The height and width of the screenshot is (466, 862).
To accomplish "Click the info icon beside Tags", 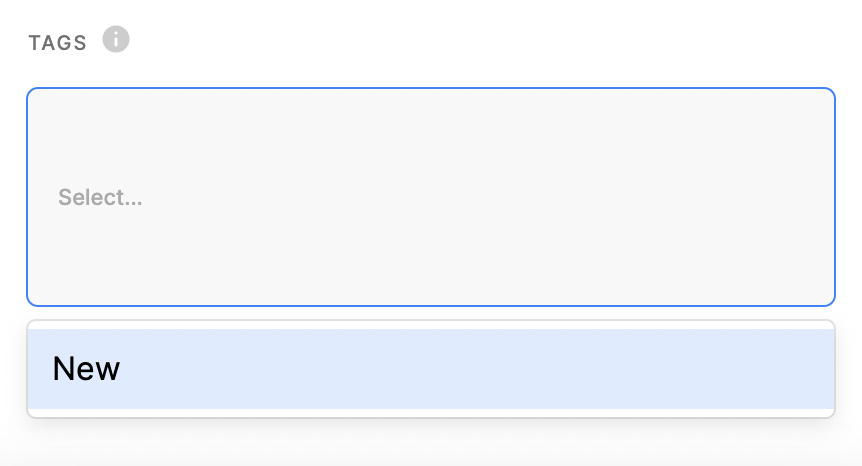I will click(116, 40).
